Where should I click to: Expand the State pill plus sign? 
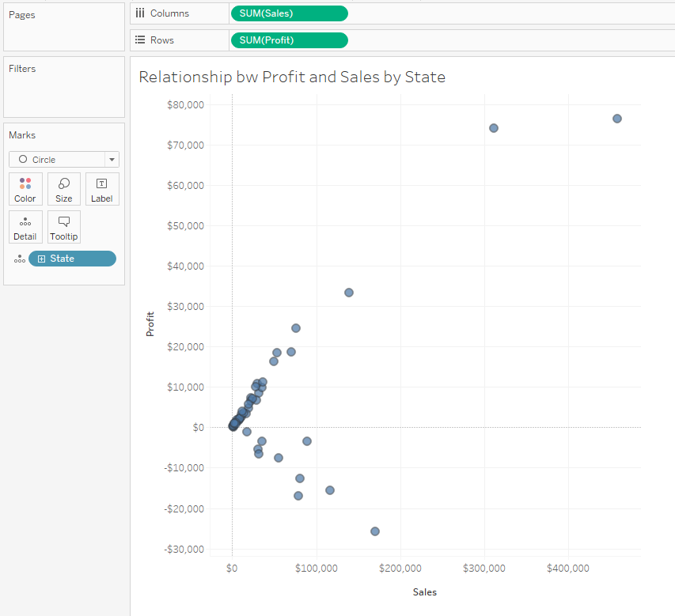click(x=41, y=259)
